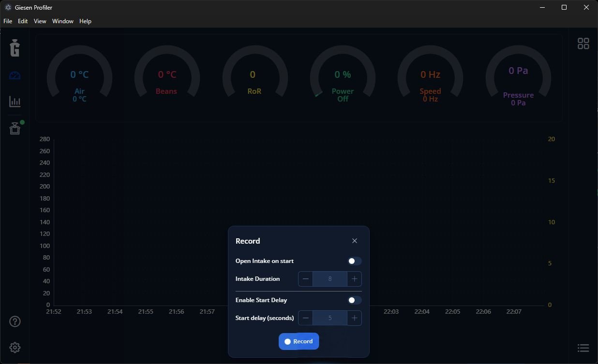Viewport: 598px width, 364px height.
Task: Click the 20 label on RoR axis
Action: tap(552, 139)
